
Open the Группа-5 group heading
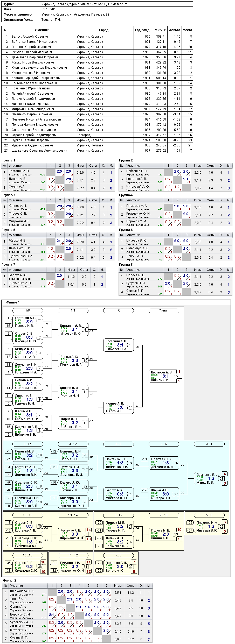[x=8, y=230]
